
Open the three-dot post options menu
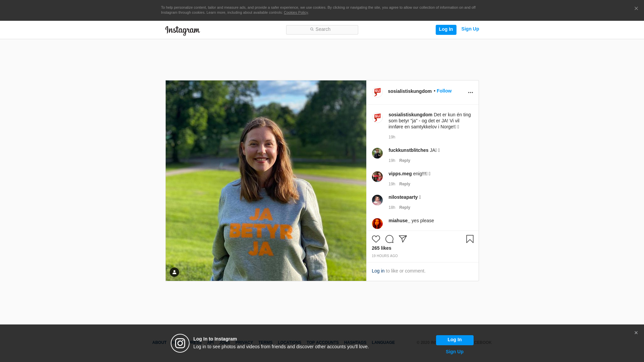coord(470,93)
